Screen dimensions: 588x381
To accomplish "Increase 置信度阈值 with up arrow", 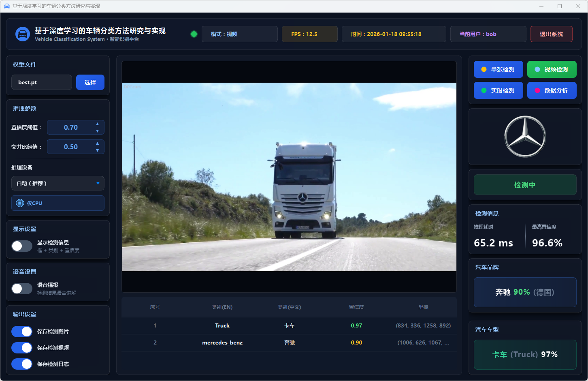I will (x=97, y=124).
